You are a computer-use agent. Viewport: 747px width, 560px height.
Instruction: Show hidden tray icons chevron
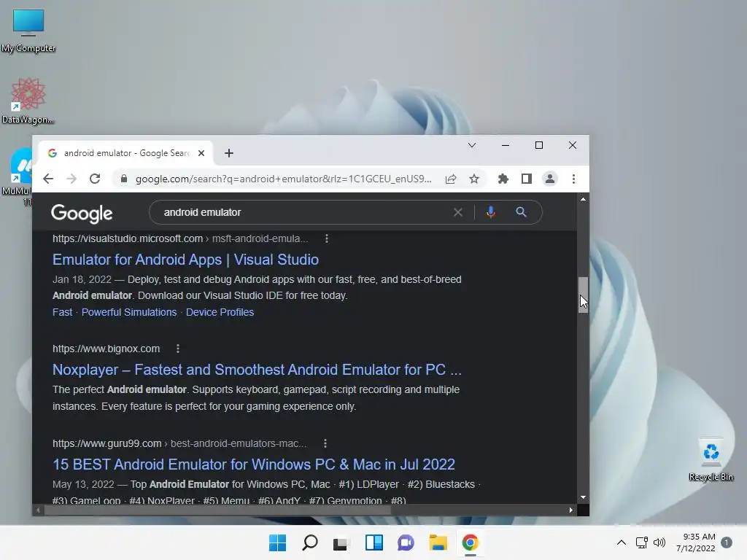[x=622, y=542]
